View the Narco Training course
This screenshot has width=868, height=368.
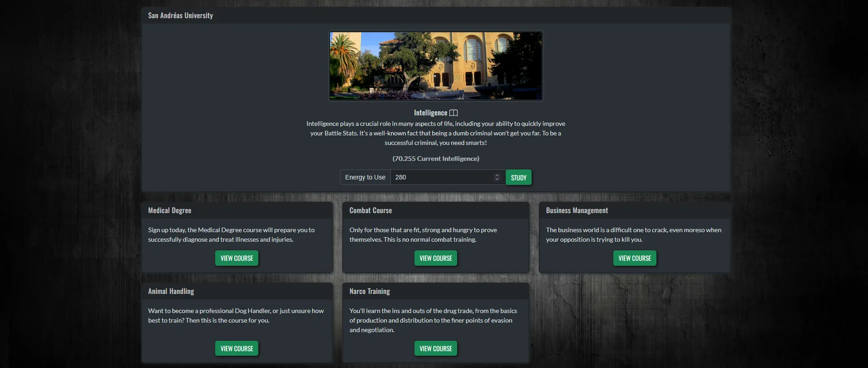coord(435,348)
